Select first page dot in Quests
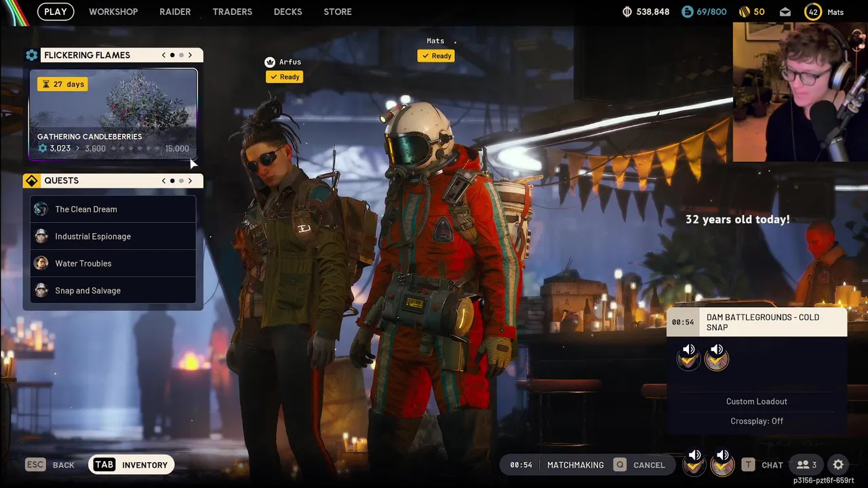 click(x=172, y=180)
